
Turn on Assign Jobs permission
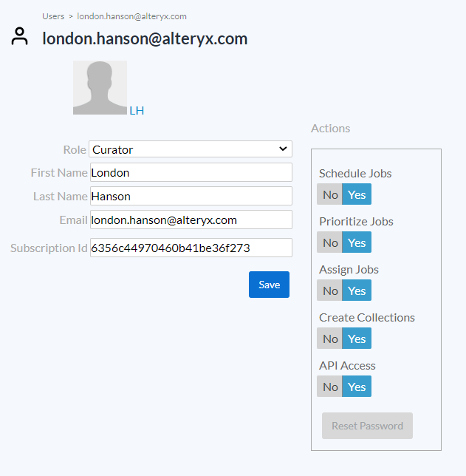tap(357, 290)
